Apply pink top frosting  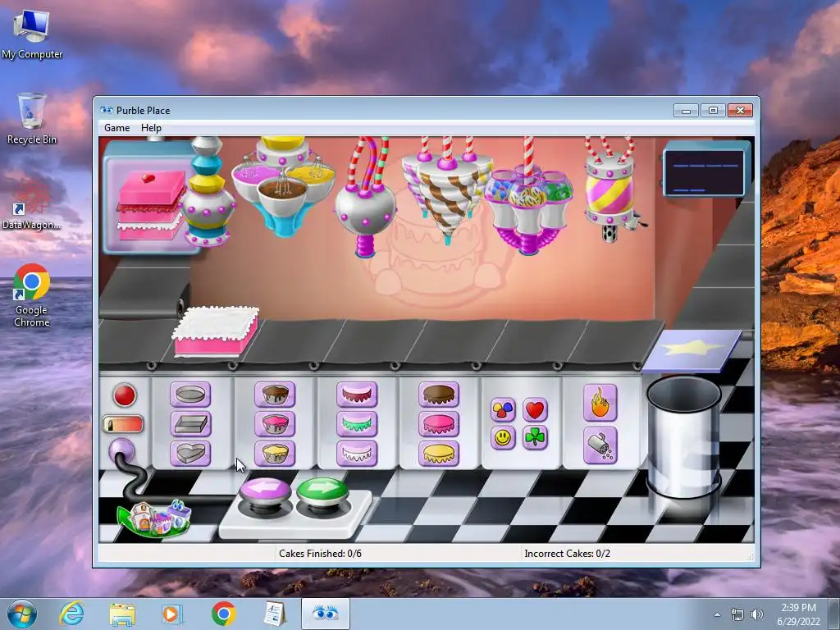point(439,424)
